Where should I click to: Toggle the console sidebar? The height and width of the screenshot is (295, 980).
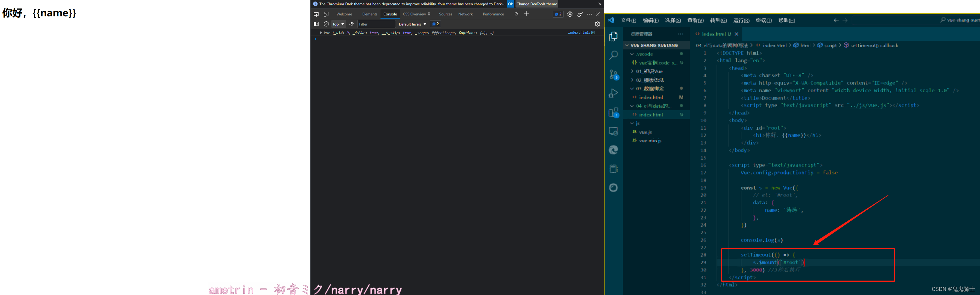(x=316, y=24)
